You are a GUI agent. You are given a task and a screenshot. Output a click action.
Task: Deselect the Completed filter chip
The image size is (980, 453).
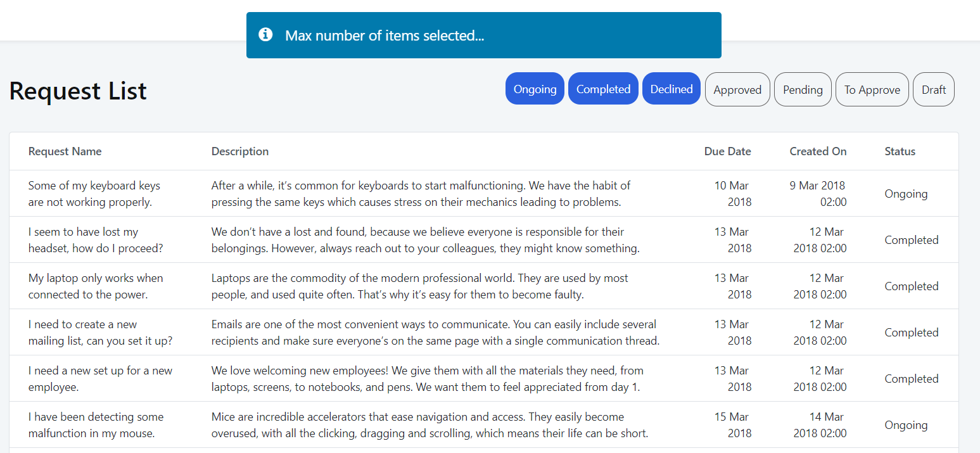[603, 89]
